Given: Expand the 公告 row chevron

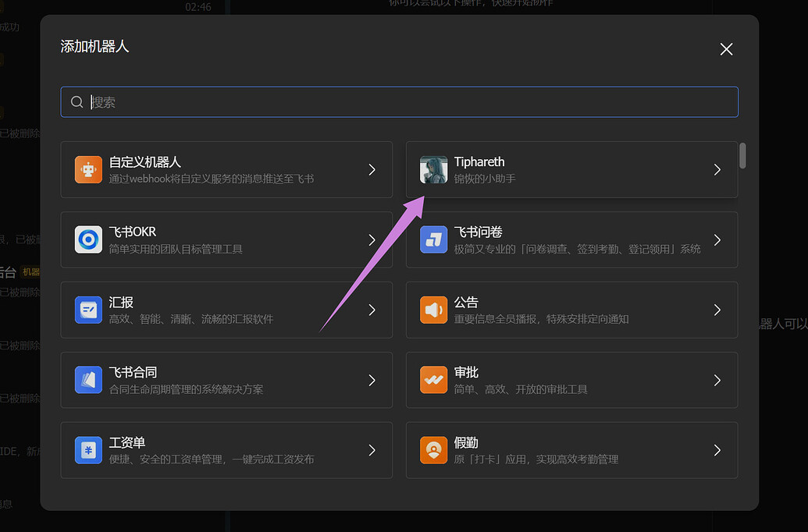Looking at the screenshot, I should pos(717,310).
